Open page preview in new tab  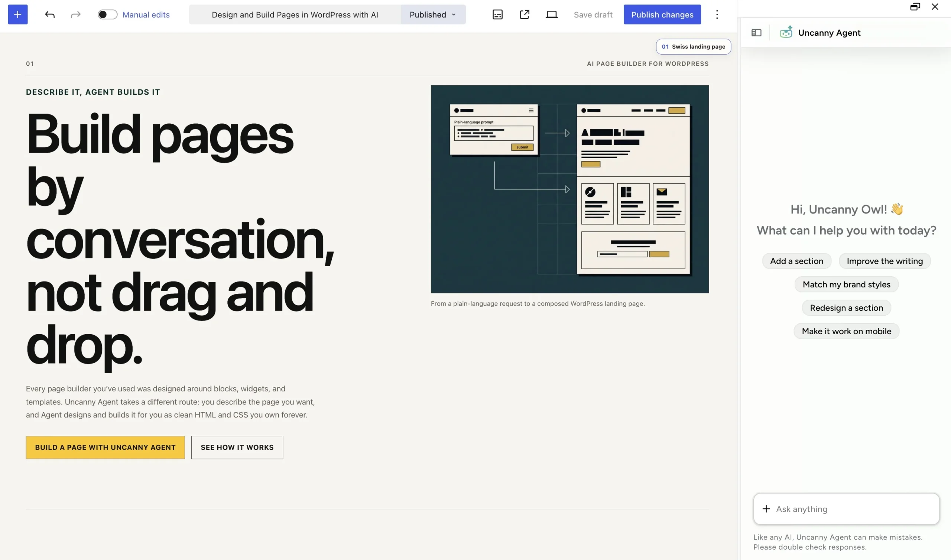click(x=525, y=15)
